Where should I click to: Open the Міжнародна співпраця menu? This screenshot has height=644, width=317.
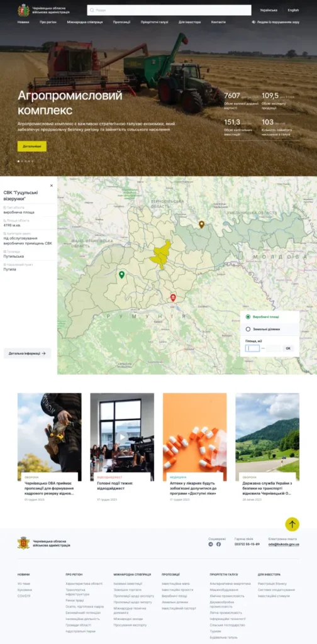(x=84, y=22)
